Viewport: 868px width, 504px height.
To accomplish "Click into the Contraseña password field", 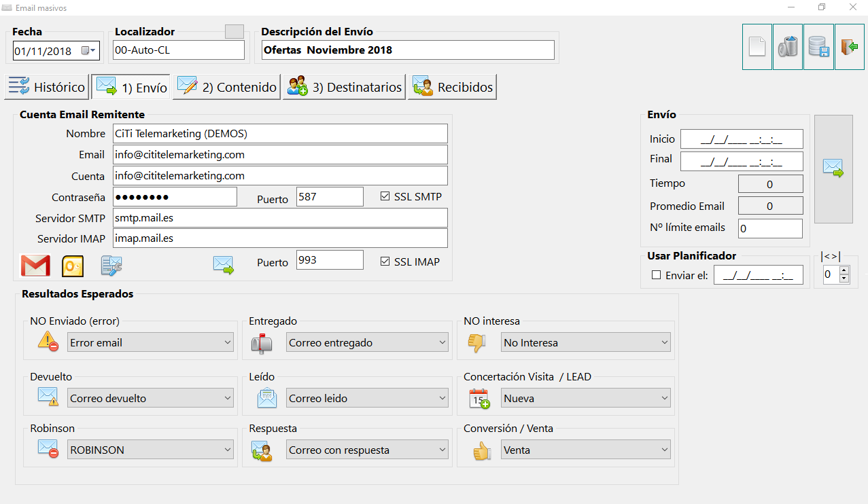I will click(175, 197).
